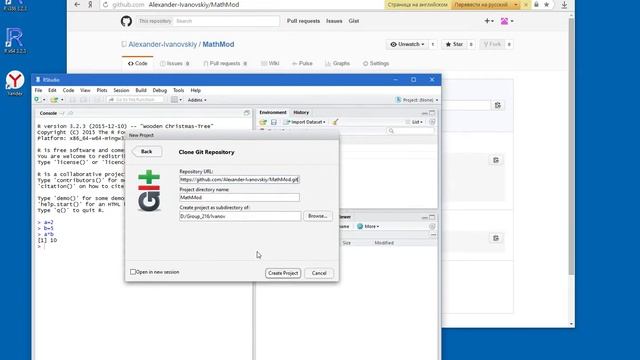Load workspace icon in Environment pane

tap(263, 122)
